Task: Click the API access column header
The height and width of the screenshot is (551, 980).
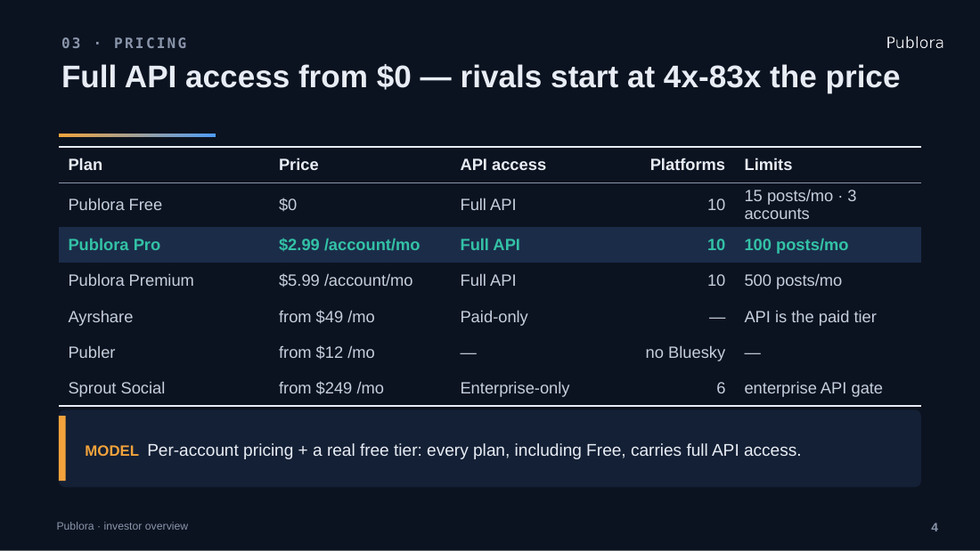Action: (502, 165)
